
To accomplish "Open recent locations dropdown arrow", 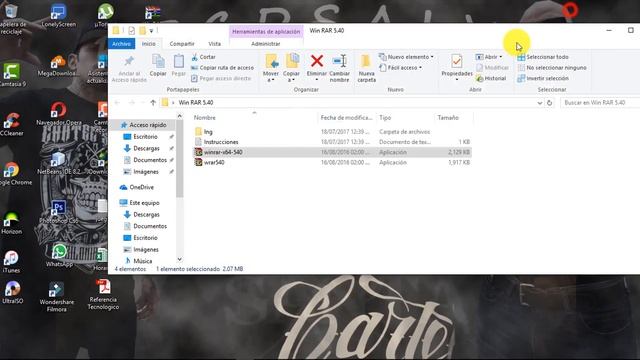I will [142, 103].
